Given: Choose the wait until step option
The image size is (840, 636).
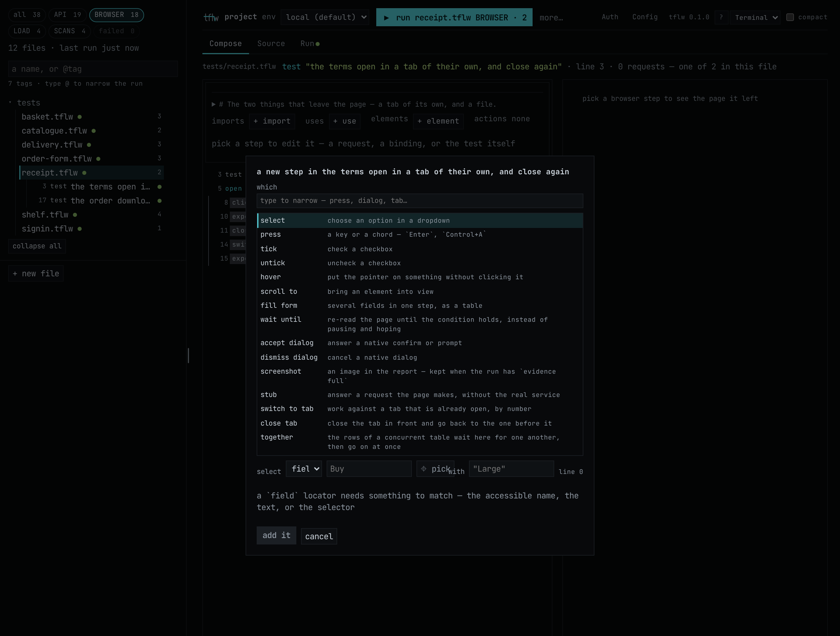Looking at the screenshot, I should pyautogui.click(x=420, y=324).
